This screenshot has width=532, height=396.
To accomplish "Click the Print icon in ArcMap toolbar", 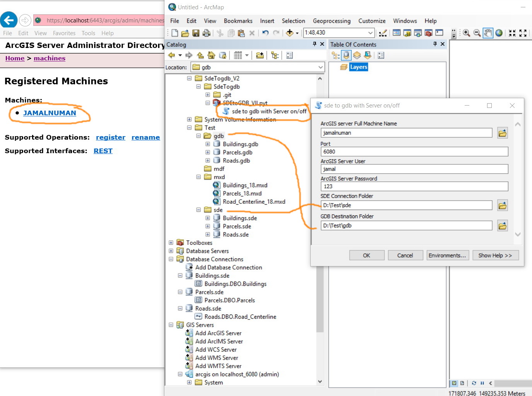I will tap(207, 33).
